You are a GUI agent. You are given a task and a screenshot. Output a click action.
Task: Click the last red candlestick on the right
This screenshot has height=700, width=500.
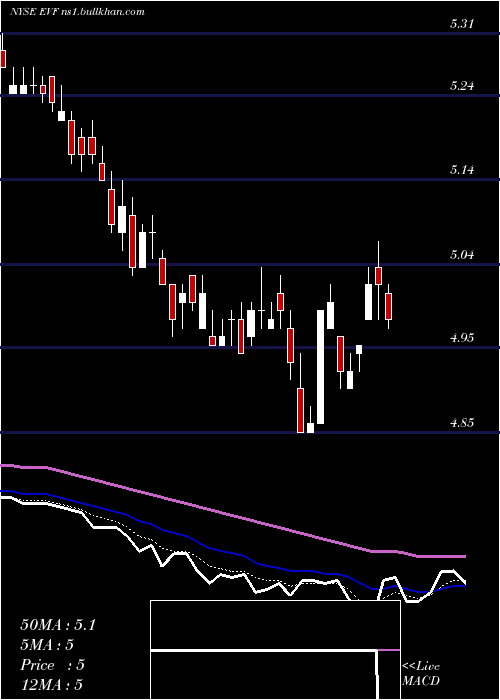(x=388, y=306)
